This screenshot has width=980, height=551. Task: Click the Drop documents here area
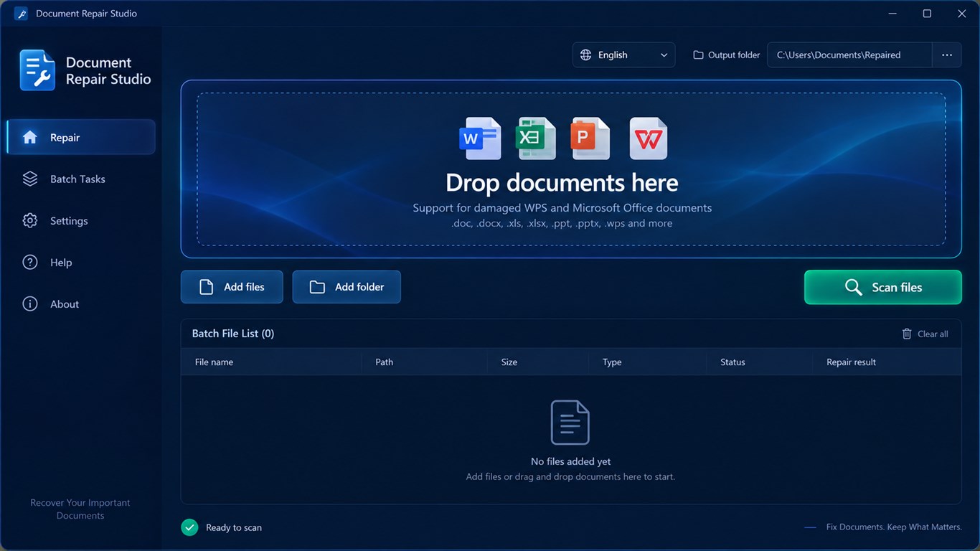coord(571,169)
